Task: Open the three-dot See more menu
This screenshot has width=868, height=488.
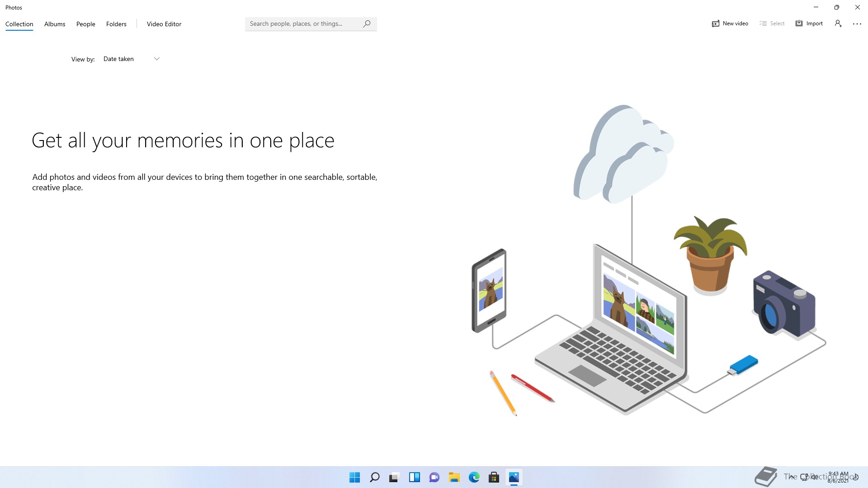Action: click(x=857, y=24)
